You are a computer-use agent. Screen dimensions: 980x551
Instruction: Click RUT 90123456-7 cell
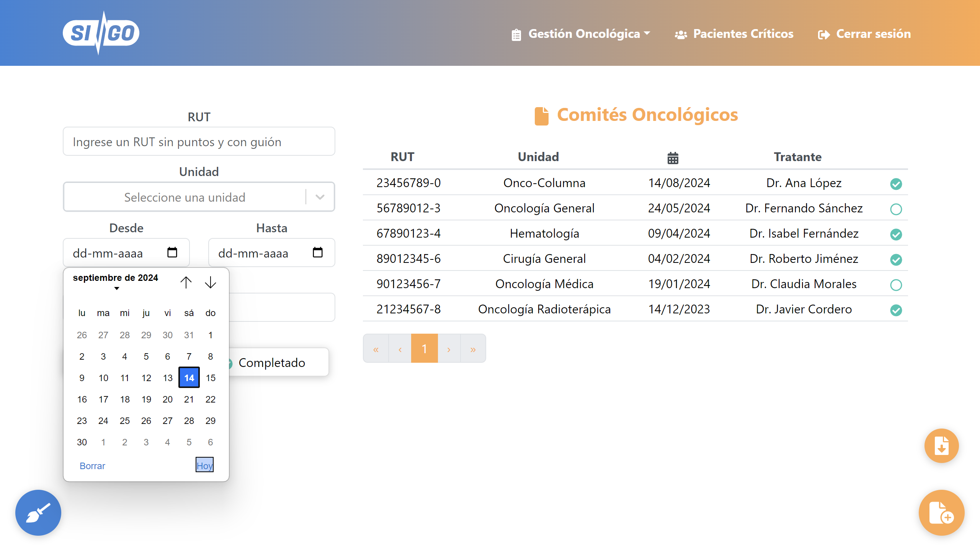[408, 284]
